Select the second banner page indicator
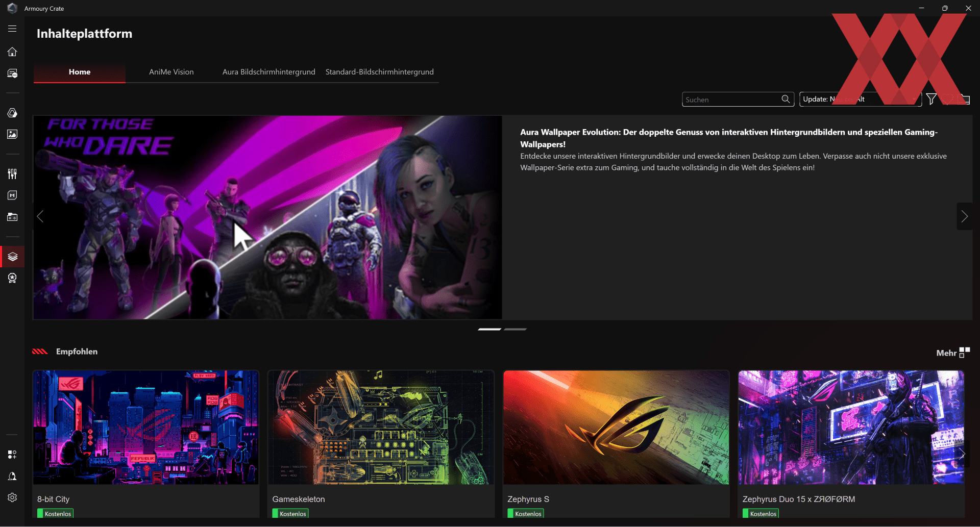 tap(515, 330)
